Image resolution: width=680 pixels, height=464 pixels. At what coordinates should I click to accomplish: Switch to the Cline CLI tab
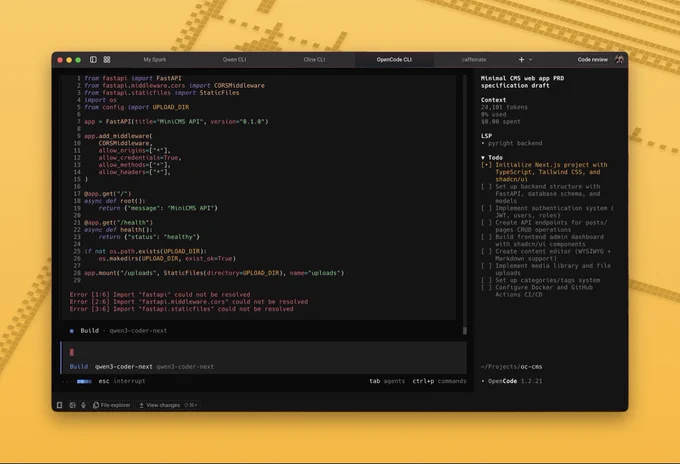[x=314, y=59]
